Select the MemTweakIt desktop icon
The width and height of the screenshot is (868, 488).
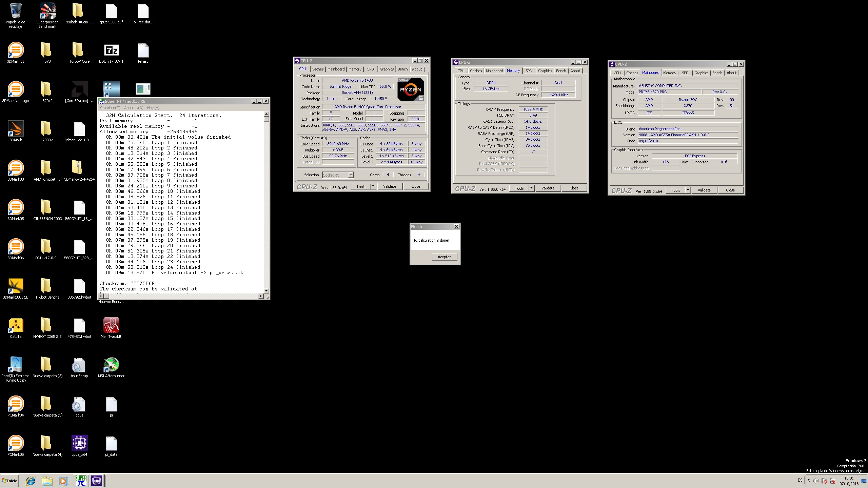(111, 328)
